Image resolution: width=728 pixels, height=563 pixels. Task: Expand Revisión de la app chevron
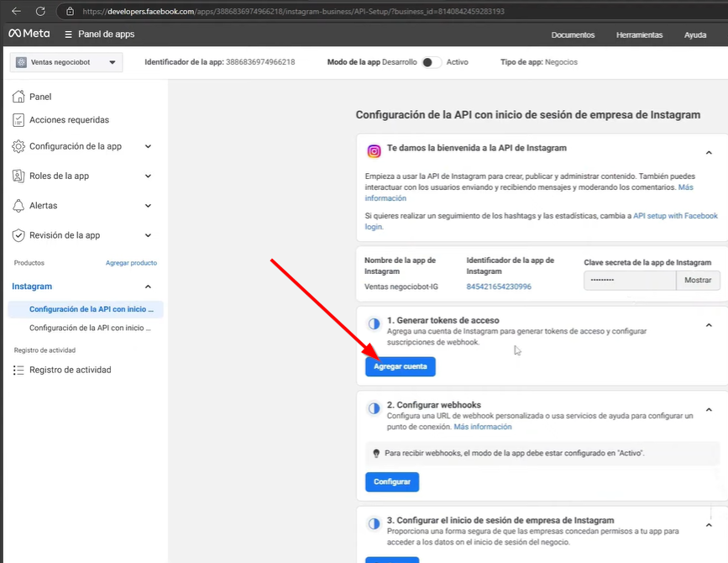pos(148,235)
